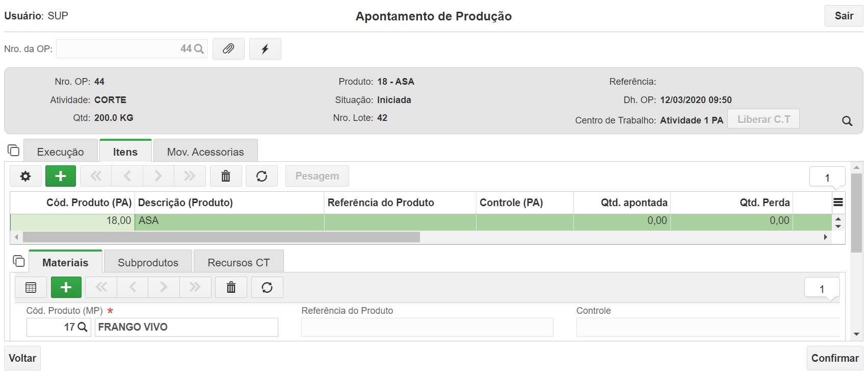This screenshot has height=374, width=868.
Task: Search product code 17 lookup icon
Action: point(83,327)
